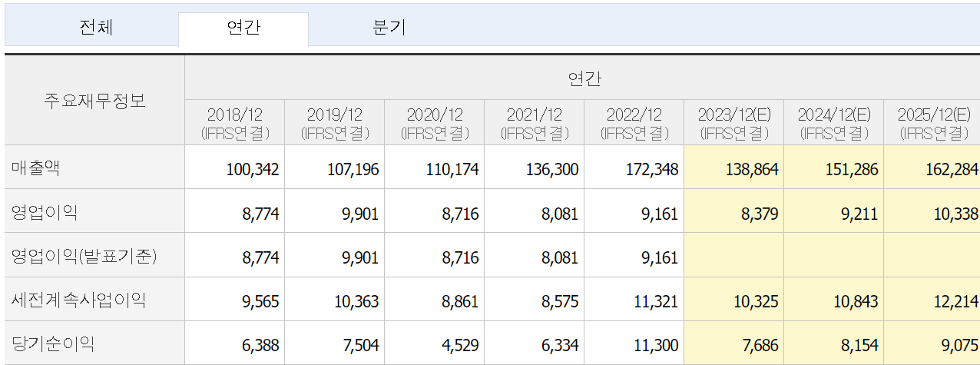Click the 8,575 pre-tax profit value
The image size is (980, 365).
pos(560,301)
